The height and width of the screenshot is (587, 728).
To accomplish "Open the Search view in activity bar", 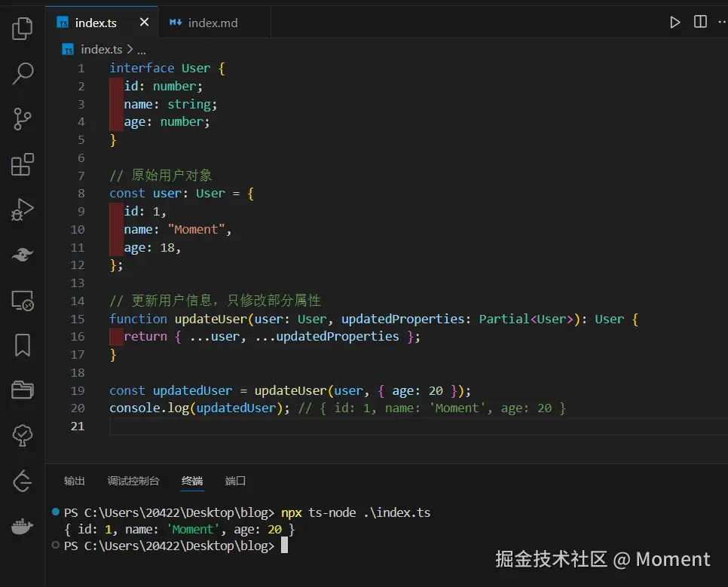I will 23,73.
